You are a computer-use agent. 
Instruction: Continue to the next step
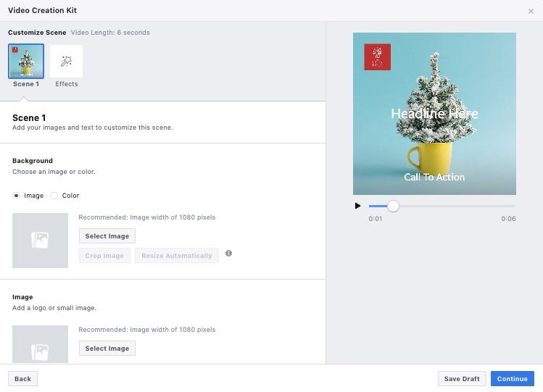click(x=513, y=379)
